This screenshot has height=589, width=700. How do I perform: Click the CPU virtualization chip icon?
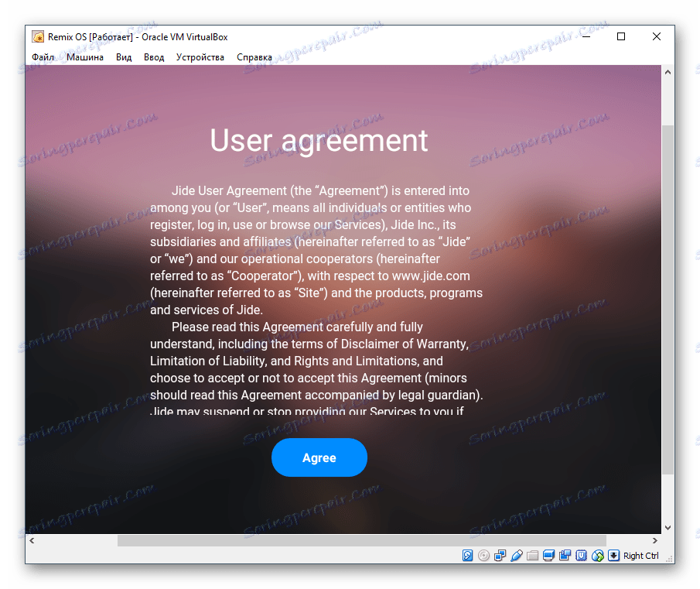click(x=581, y=556)
